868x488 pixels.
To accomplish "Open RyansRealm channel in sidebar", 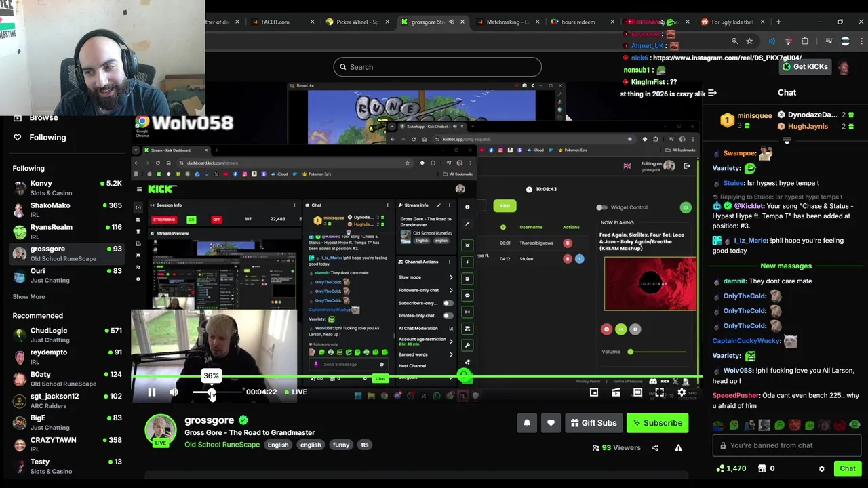I will [66, 231].
